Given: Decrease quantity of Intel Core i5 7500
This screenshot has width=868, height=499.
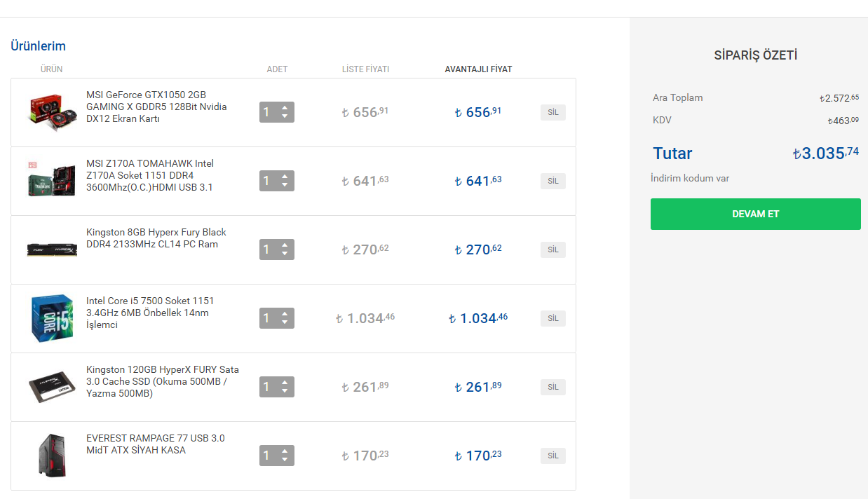Looking at the screenshot, I should tap(285, 323).
